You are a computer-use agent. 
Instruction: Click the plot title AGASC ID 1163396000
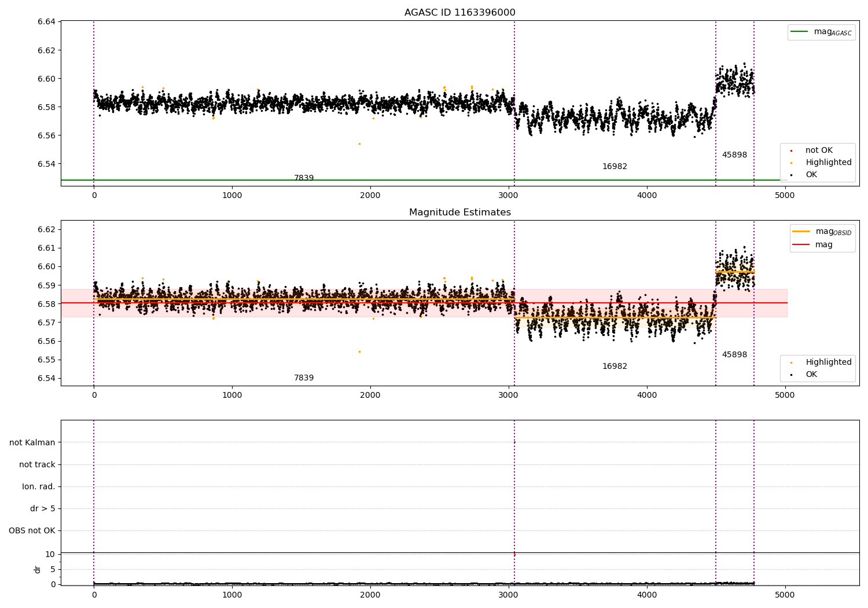[459, 13]
